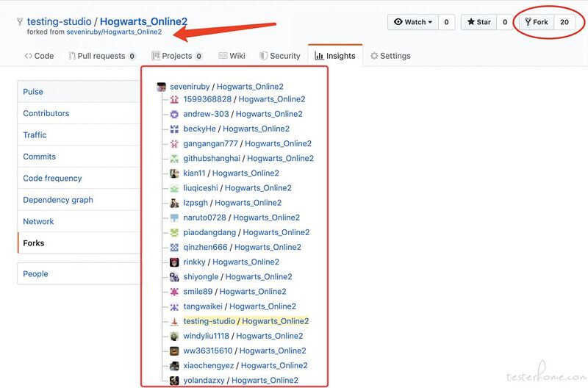The width and height of the screenshot is (588, 388).
Task: Open gangangan777 user link
Action: (x=210, y=143)
